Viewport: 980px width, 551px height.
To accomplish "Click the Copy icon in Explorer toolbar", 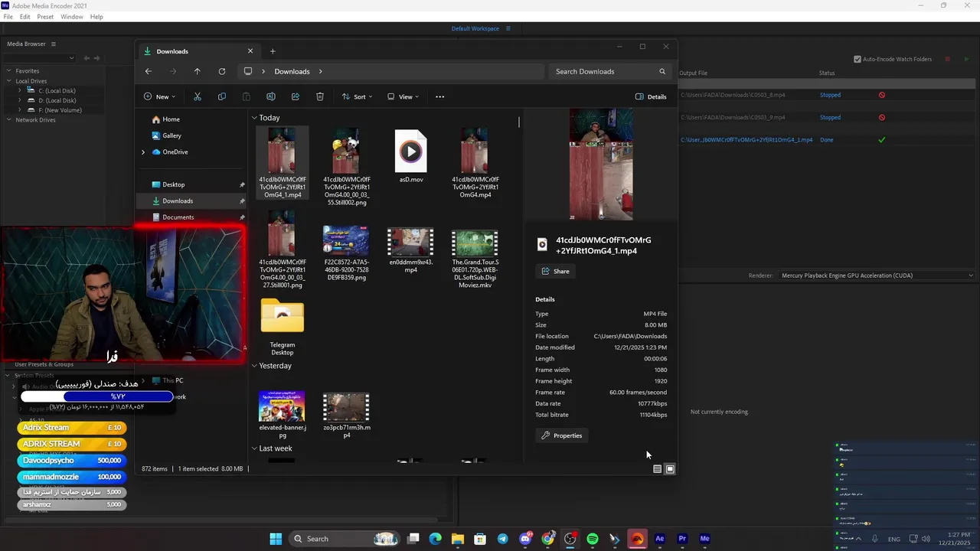I will (x=222, y=96).
